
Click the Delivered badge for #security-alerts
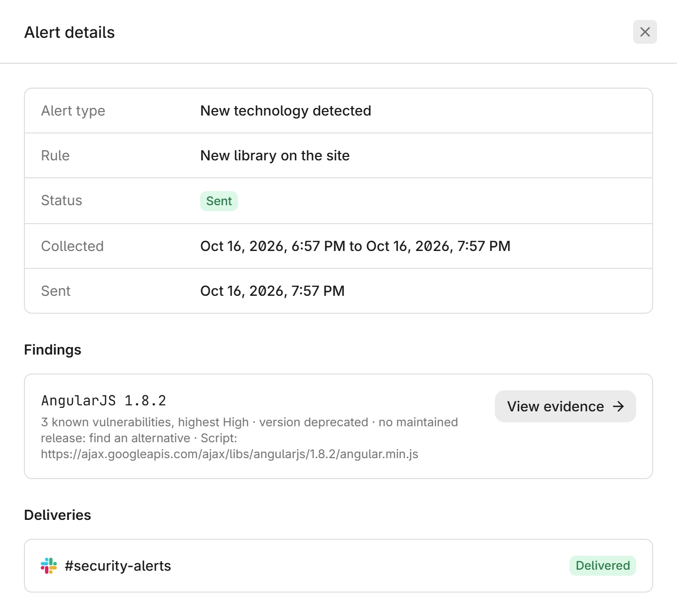602,566
